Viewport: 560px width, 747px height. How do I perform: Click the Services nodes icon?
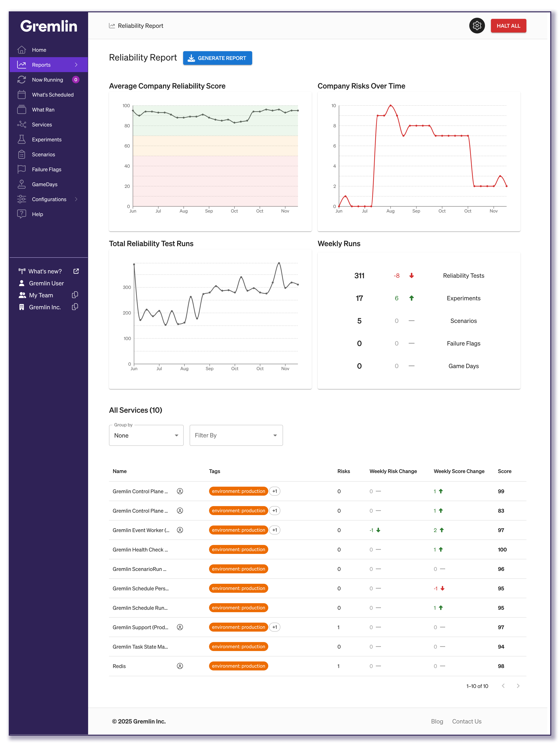[22, 125]
